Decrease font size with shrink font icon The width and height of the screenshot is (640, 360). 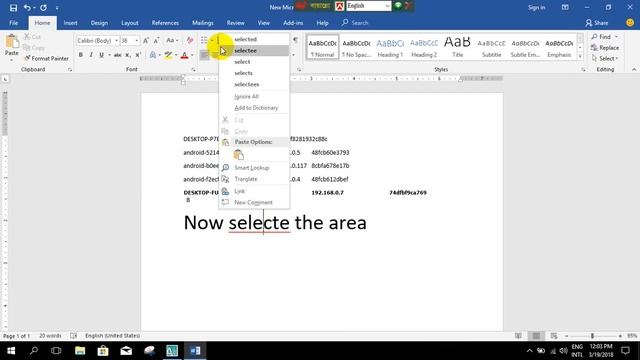click(x=156, y=40)
